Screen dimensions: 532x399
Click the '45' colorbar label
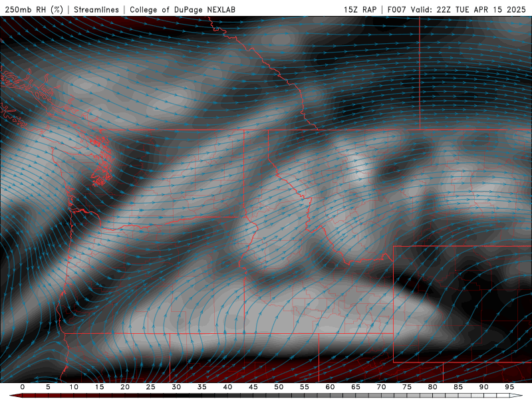[253, 387]
